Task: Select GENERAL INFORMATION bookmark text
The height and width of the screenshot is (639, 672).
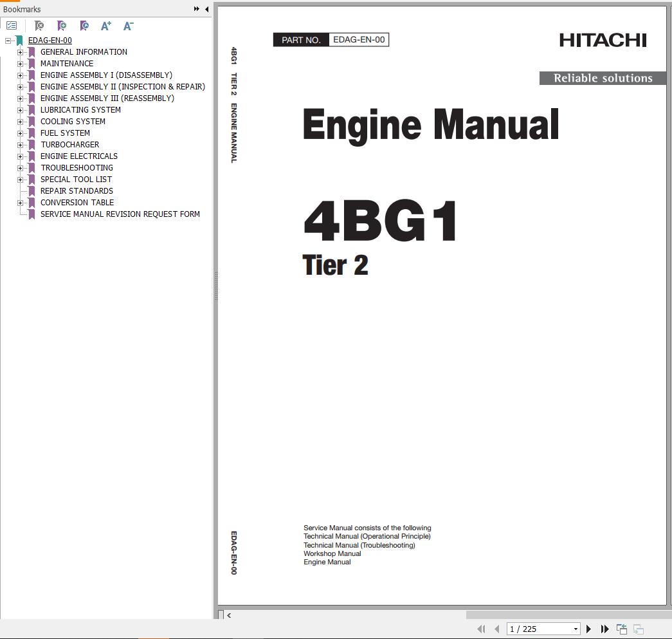Action: 84,52
